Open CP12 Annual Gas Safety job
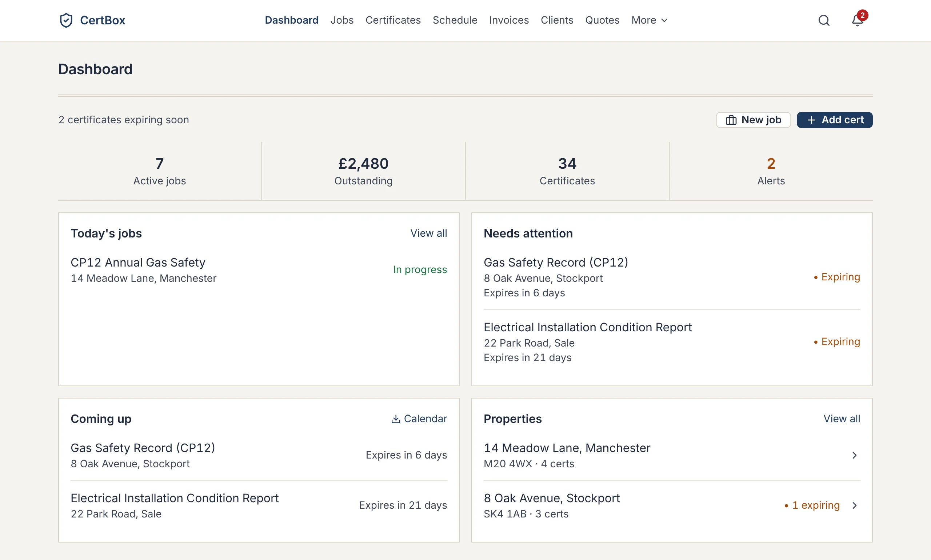931x560 pixels. point(259,270)
